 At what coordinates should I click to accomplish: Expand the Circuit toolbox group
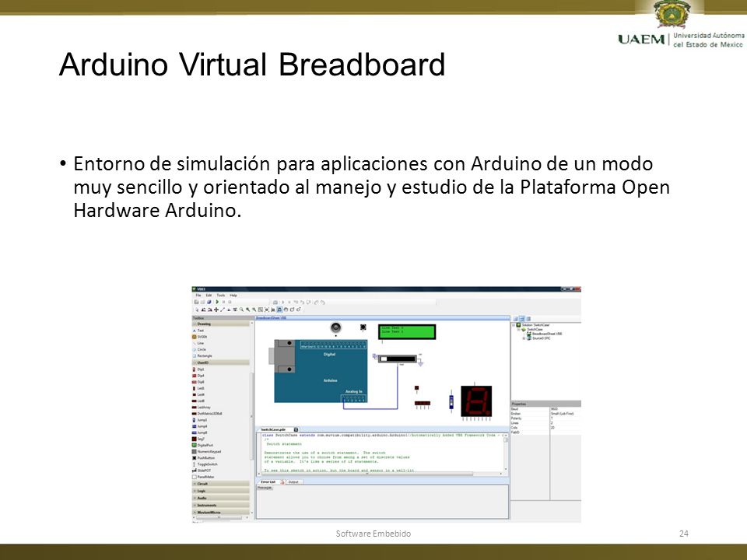221,483
